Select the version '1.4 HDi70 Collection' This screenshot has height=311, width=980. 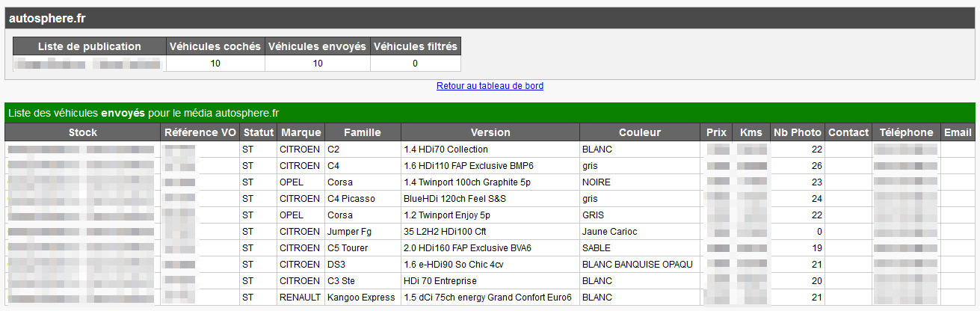[446, 150]
